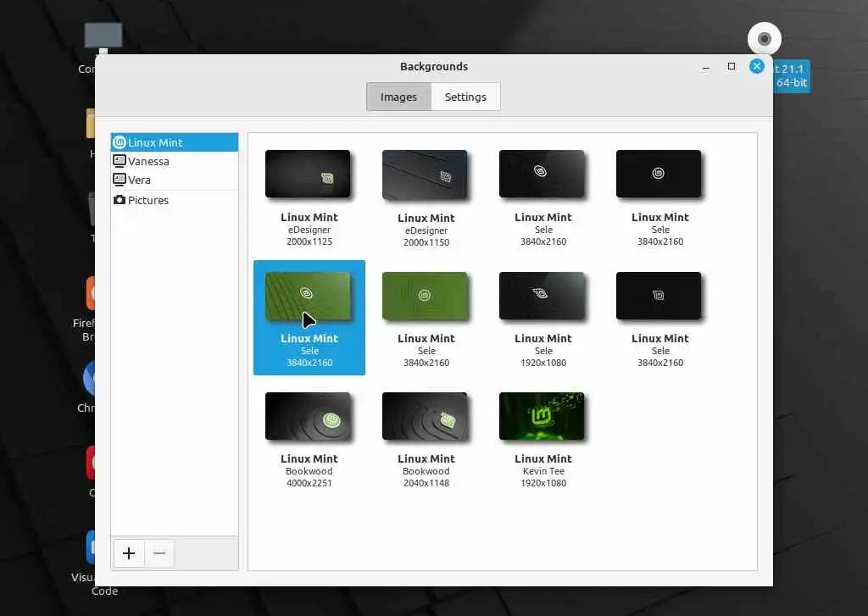Select the Vera backgrounds folder
This screenshot has width=868, height=616.
(x=175, y=180)
